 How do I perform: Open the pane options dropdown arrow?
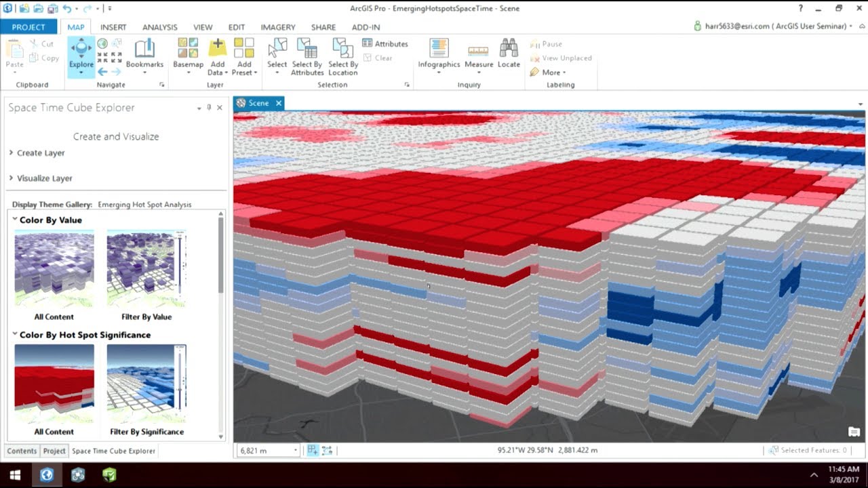click(x=199, y=108)
